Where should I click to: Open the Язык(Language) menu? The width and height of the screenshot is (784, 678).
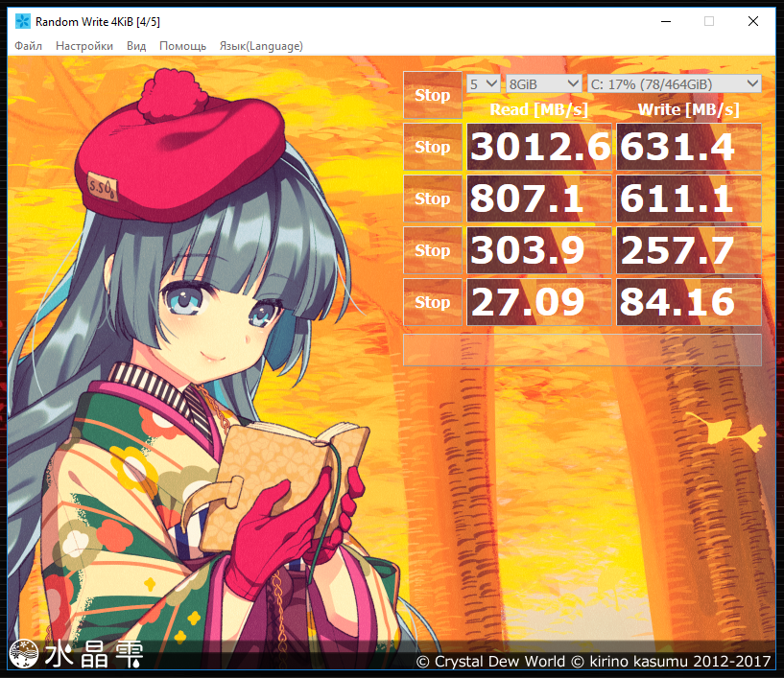261,46
